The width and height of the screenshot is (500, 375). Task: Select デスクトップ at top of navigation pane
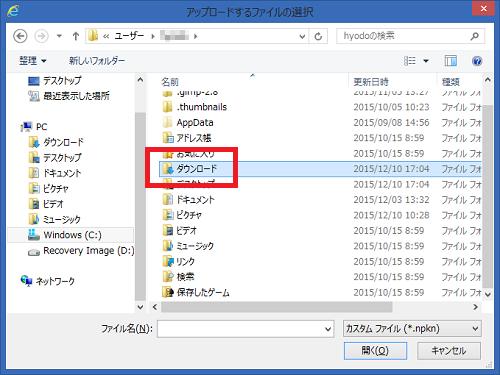click(x=55, y=81)
